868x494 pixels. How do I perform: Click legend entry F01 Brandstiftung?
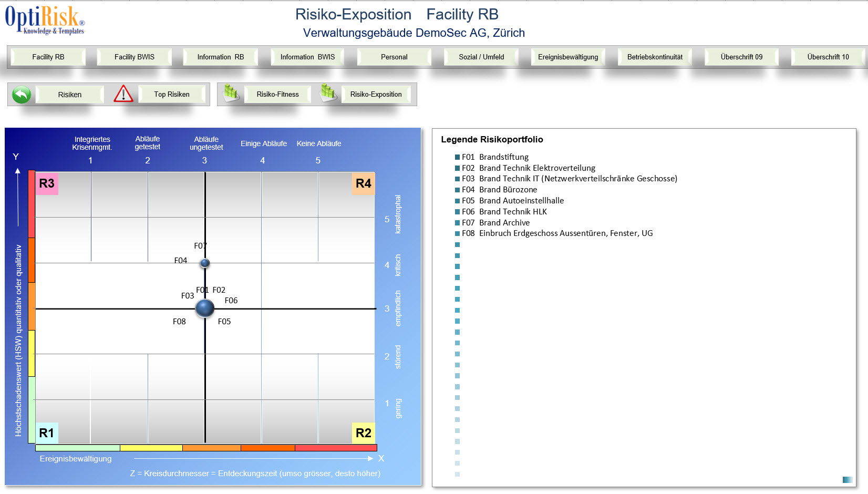(x=495, y=157)
